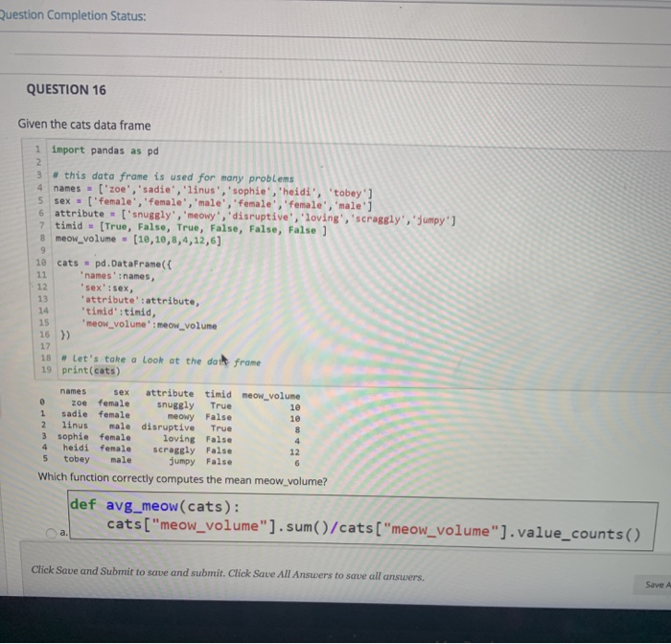Click the 'zoe' row in the output table
Image resolution: width=671 pixels, height=644 pixels.
coord(170,404)
